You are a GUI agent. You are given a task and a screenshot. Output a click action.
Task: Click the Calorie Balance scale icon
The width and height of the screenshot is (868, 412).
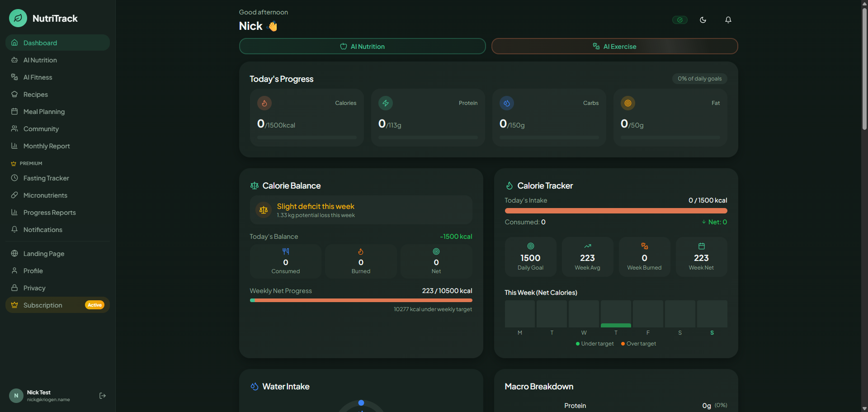point(255,186)
